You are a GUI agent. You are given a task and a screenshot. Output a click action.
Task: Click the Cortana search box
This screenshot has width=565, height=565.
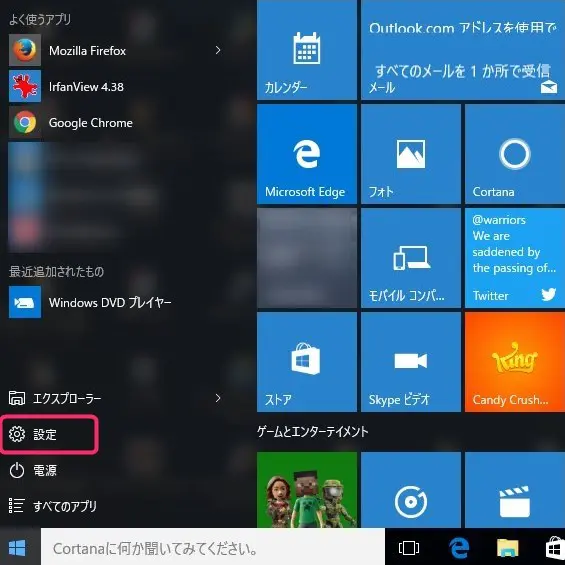[213, 548]
